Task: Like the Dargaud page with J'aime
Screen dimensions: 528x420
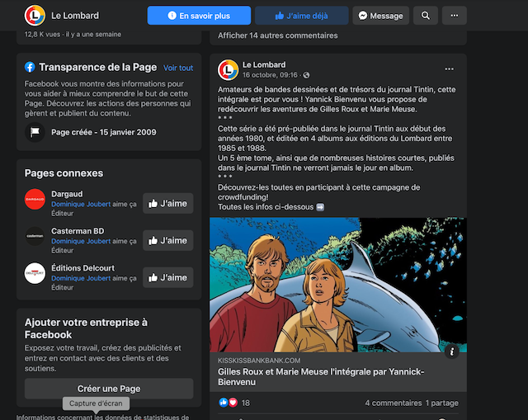Action: tap(168, 203)
